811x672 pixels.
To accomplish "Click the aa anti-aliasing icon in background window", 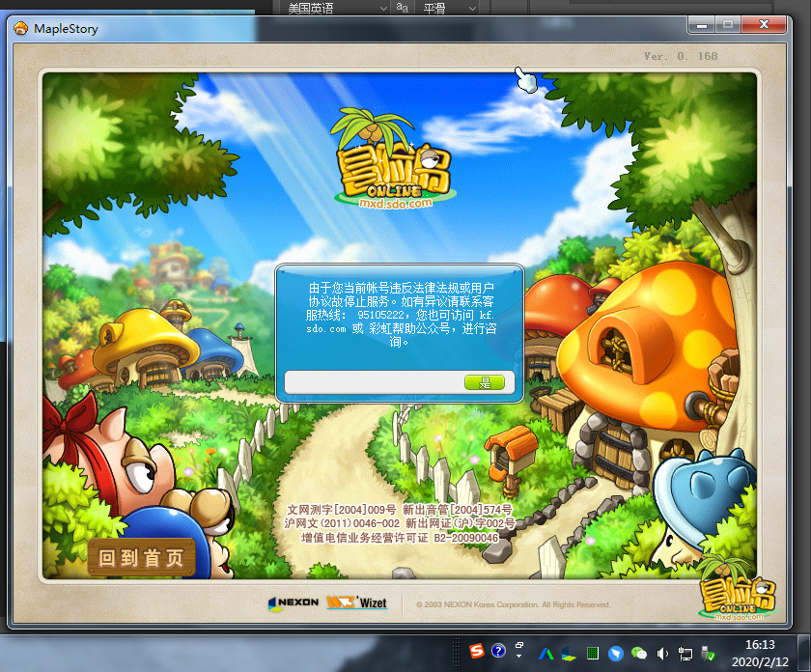I will click(x=403, y=8).
